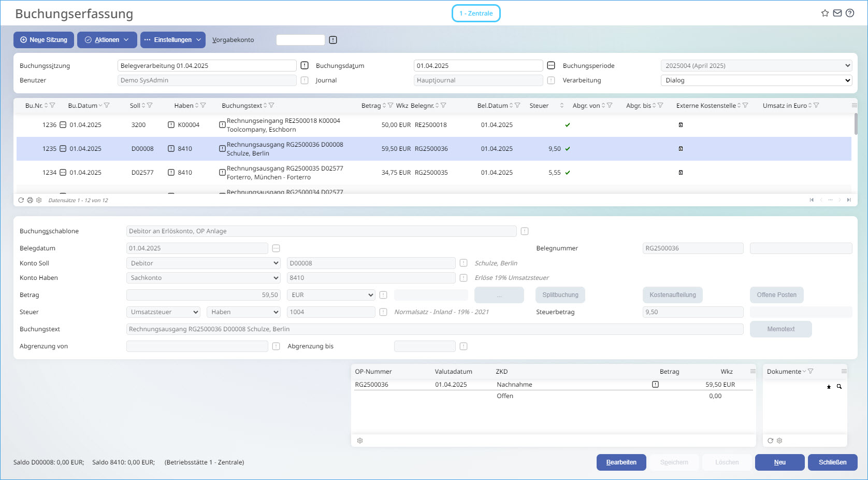Print the booking list via printer icon
This screenshot has width=868, height=480.
[x=30, y=200]
